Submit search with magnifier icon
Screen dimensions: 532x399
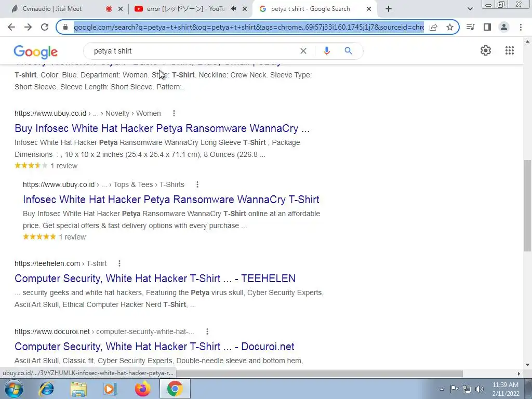coord(348,51)
